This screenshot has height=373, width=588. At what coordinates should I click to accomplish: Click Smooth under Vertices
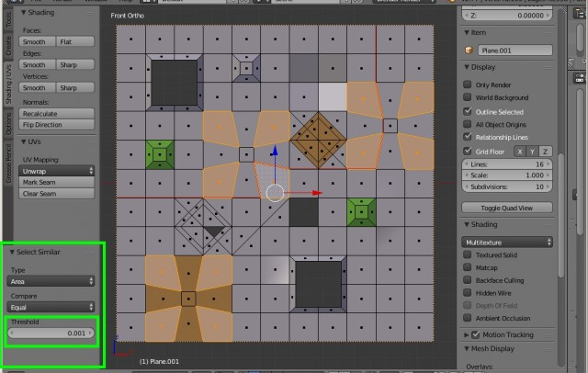pyautogui.click(x=37, y=87)
